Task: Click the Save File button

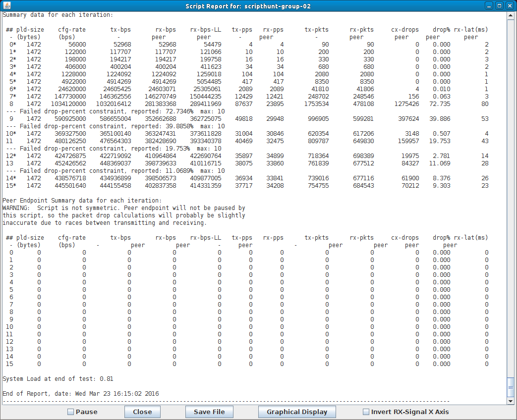Action: (x=209, y=412)
